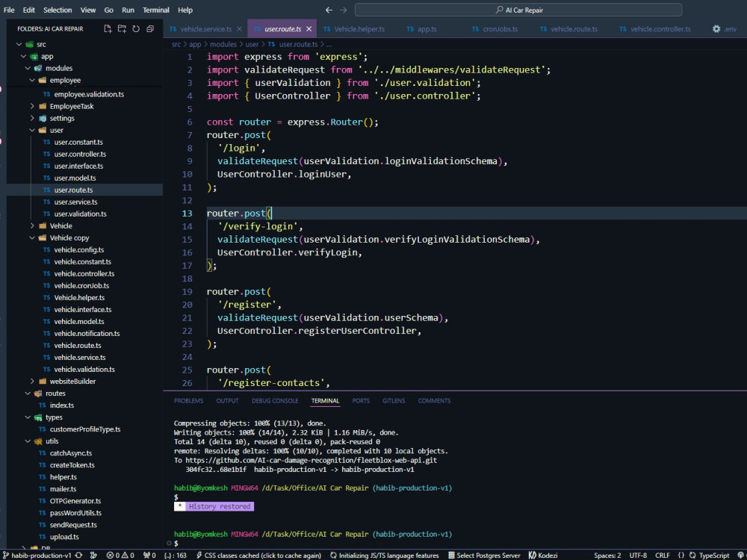Click the git branch habib-production-v1 status item
Image resolution: width=747 pixels, height=560 pixels.
click(37, 556)
